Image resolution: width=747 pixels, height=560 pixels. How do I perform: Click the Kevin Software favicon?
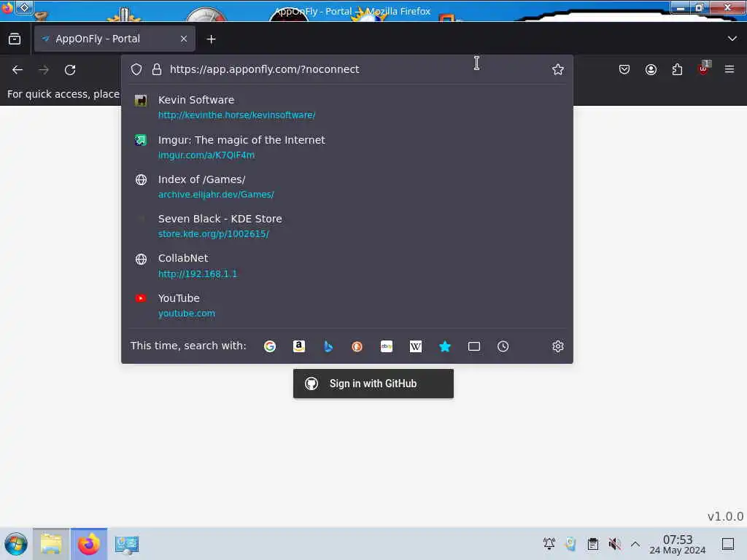tap(141, 100)
